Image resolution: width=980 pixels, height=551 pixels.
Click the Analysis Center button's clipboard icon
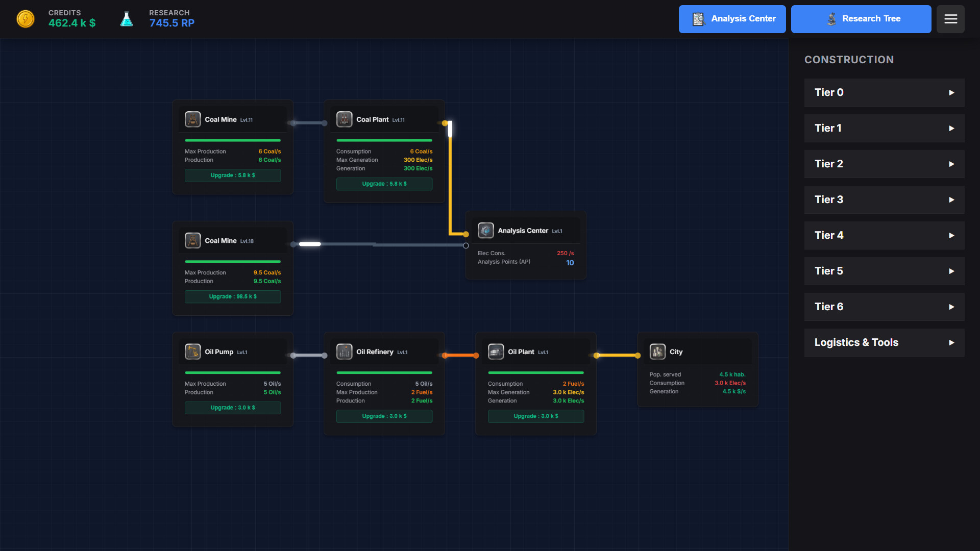(698, 19)
